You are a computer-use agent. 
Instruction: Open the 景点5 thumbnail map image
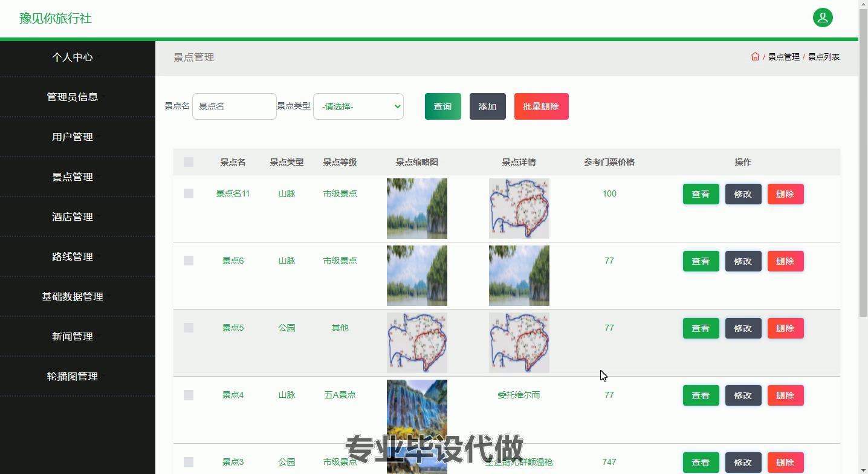417,343
